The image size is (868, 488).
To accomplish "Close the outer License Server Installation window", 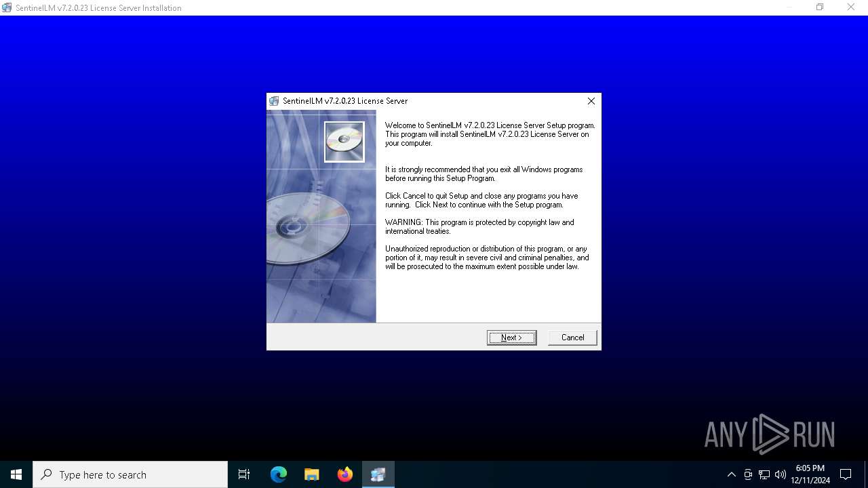I will [x=851, y=7].
